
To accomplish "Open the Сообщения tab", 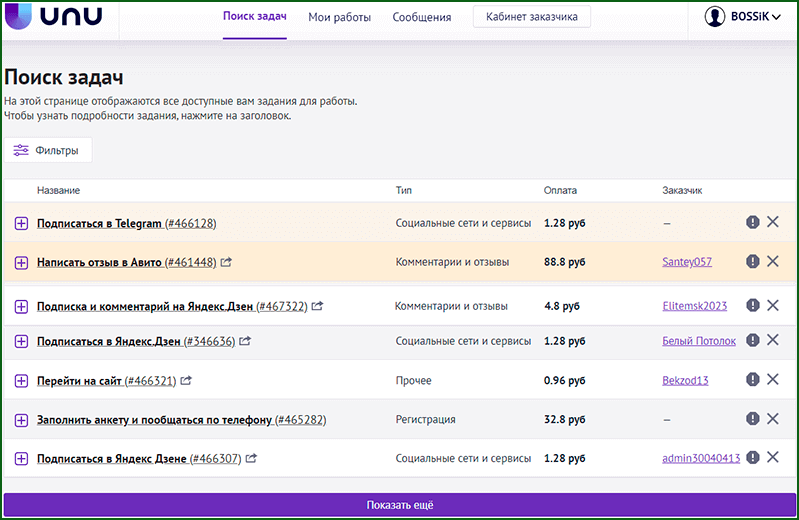I will coord(421,17).
